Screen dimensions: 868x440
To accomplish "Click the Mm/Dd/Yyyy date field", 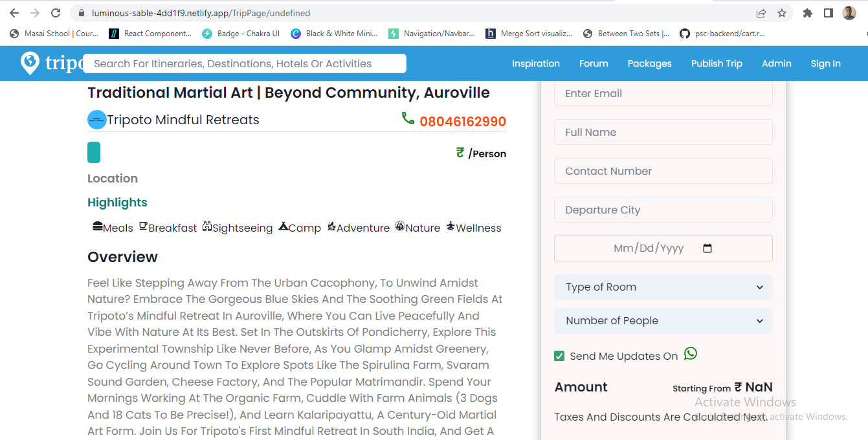I will (663, 248).
